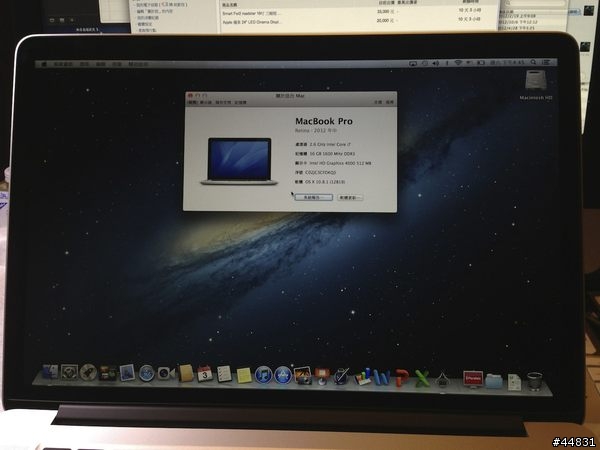
Task: Launch Mail stamp icon in Dock
Action: pos(127,372)
